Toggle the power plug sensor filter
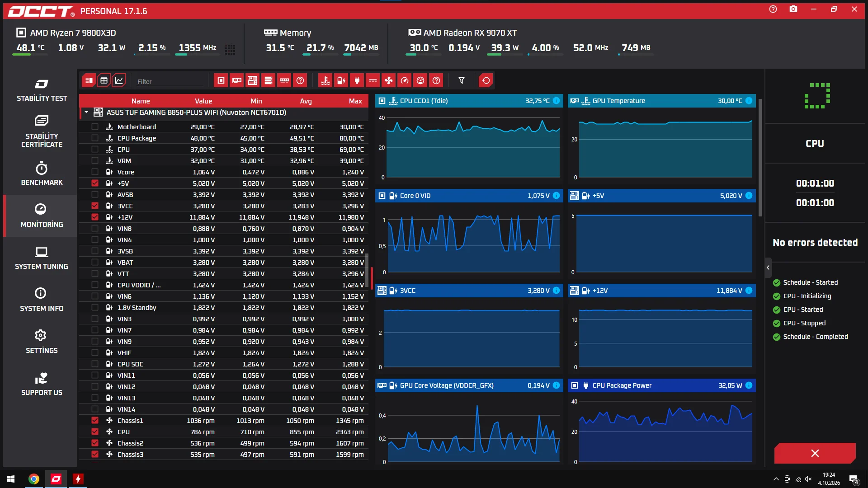 (x=357, y=80)
